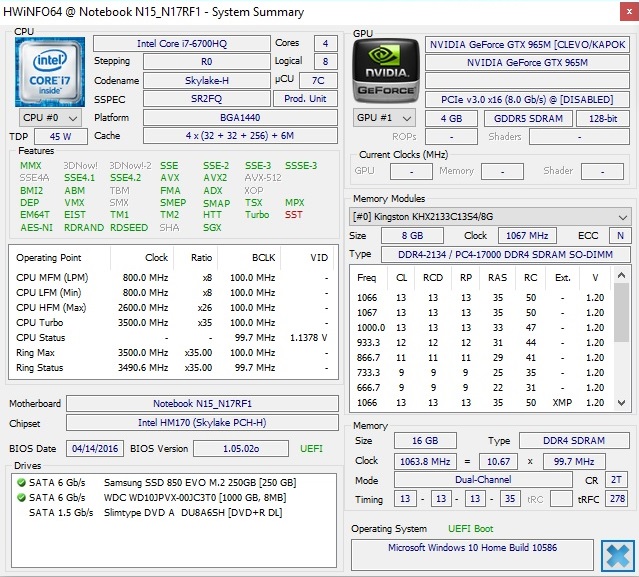The width and height of the screenshot is (639, 577).
Task: Click the Clock column header in Operating Point table
Action: click(142, 258)
